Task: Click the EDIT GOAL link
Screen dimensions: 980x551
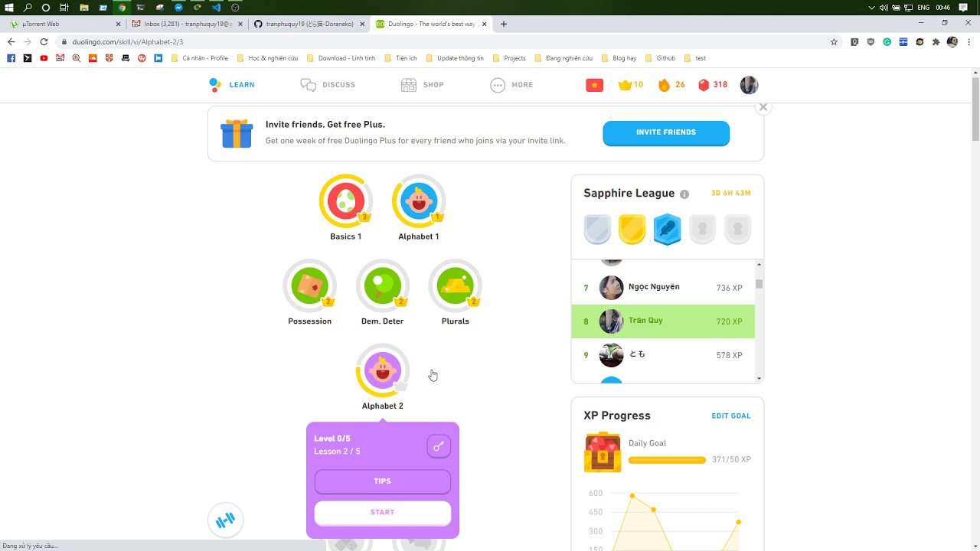Action: tap(731, 416)
